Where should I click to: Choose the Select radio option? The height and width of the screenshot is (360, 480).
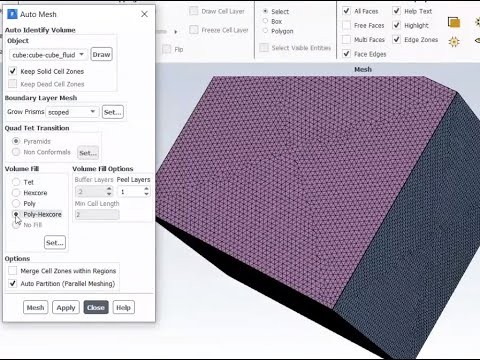point(265,11)
